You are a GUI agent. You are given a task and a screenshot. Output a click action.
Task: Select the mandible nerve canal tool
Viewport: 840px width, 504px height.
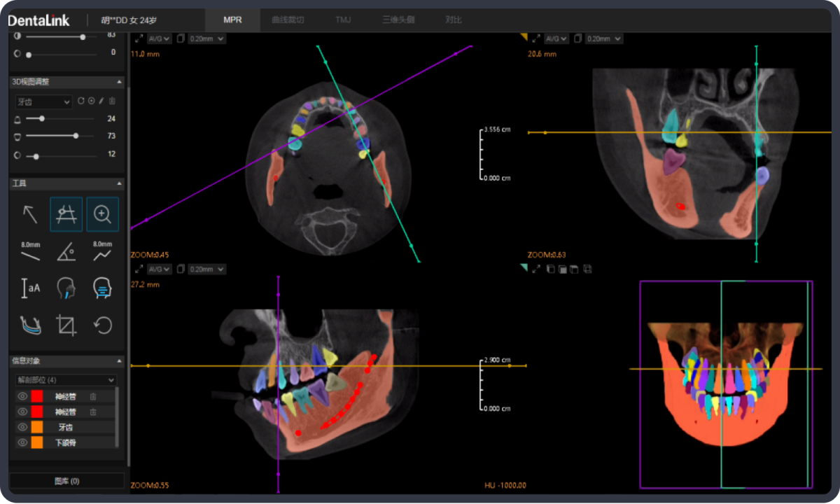coord(30,325)
